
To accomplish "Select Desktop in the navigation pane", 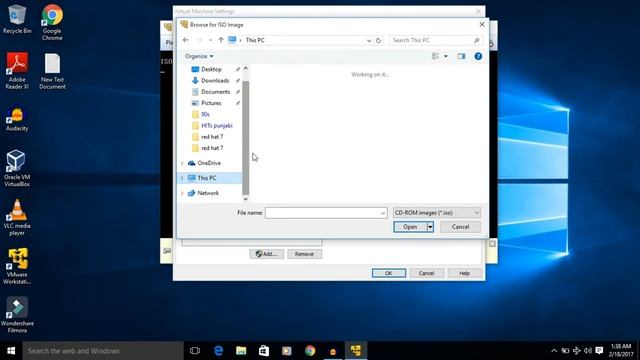I will (211, 69).
